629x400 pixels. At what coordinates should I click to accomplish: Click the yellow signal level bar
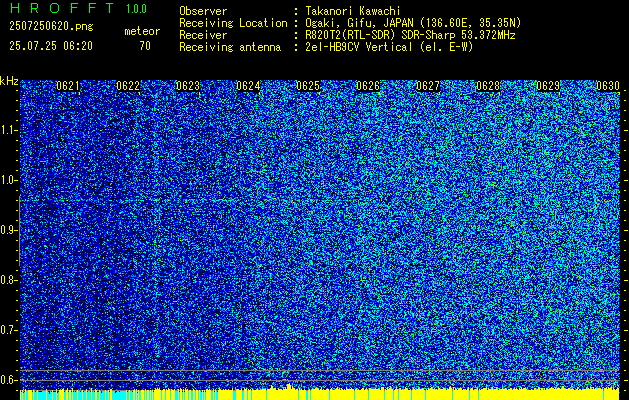[417, 394]
